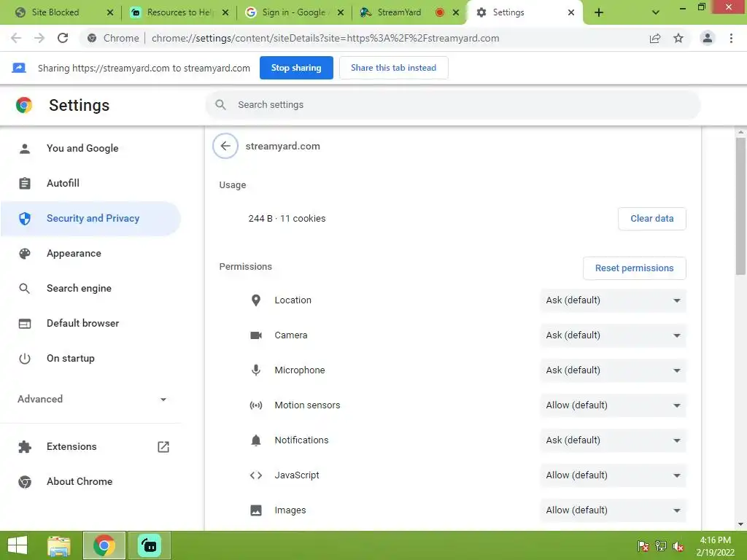
Task: Reload the current page
Action: pyautogui.click(x=63, y=38)
